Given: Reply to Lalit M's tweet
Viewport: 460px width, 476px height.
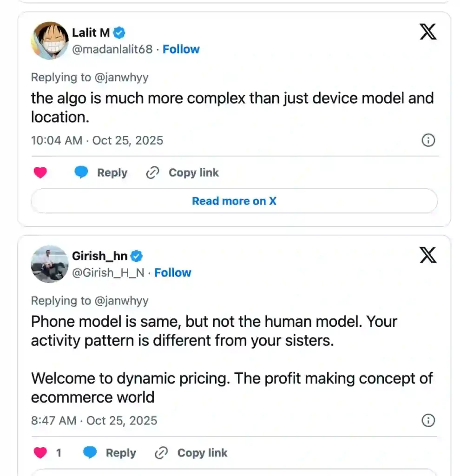Looking at the screenshot, I should [x=101, y=173].
